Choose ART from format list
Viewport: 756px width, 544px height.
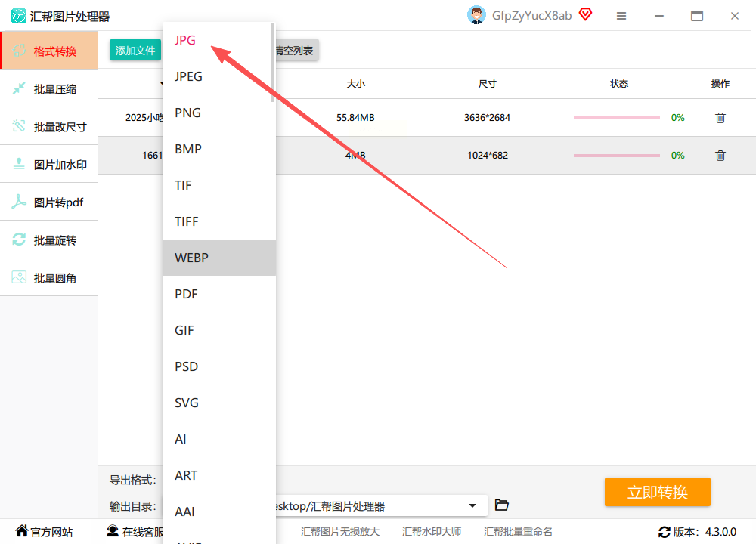[x=219, y=475]
